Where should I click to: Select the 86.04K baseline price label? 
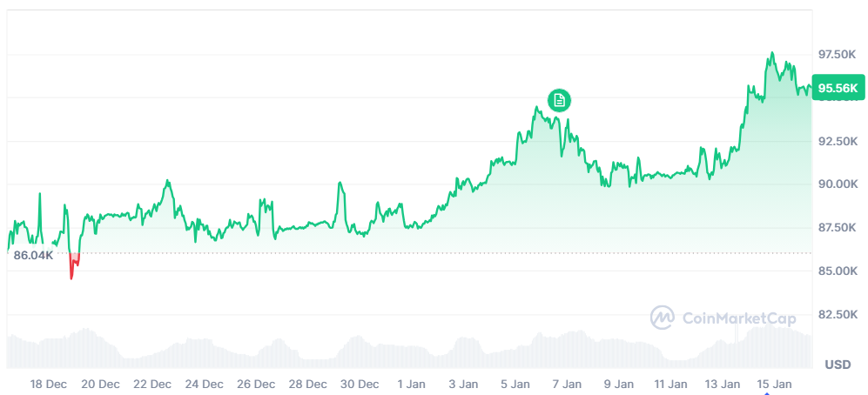tap(33, 256)
